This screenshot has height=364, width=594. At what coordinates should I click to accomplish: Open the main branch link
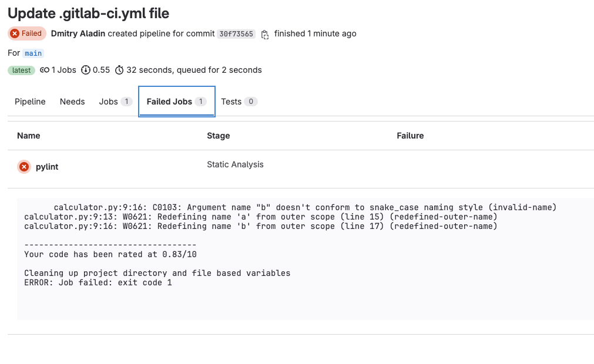(x=33, y=53)
